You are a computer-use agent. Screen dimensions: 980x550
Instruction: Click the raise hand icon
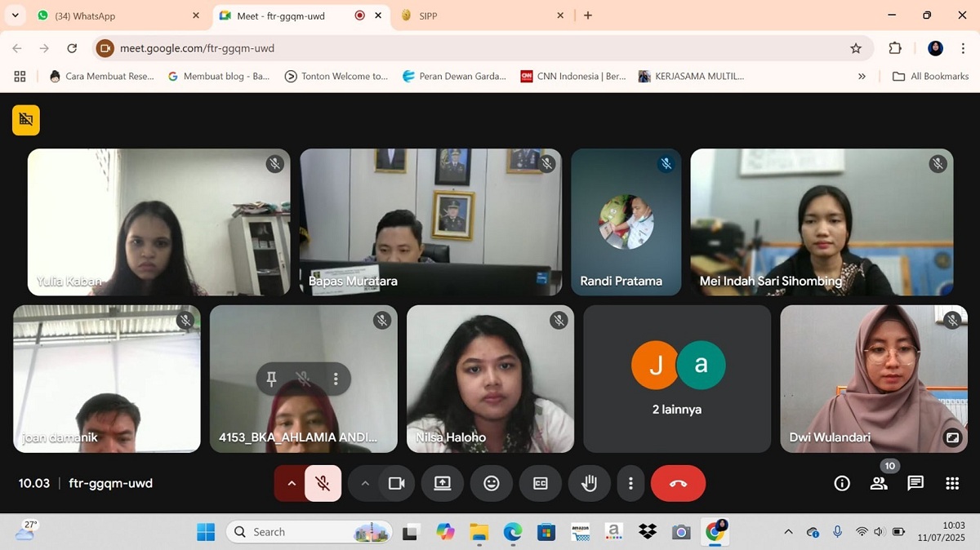589,484
